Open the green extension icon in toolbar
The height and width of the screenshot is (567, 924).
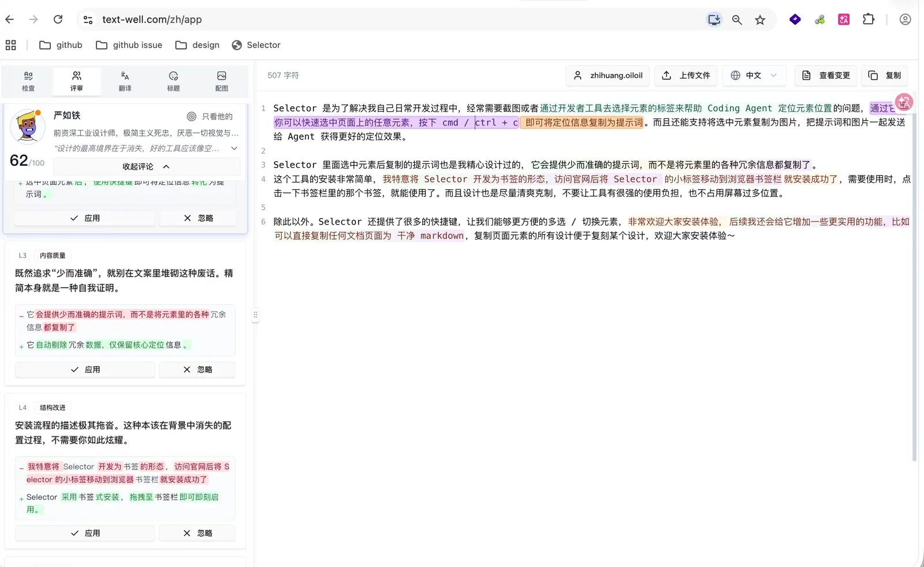click(x=819, y=20)
